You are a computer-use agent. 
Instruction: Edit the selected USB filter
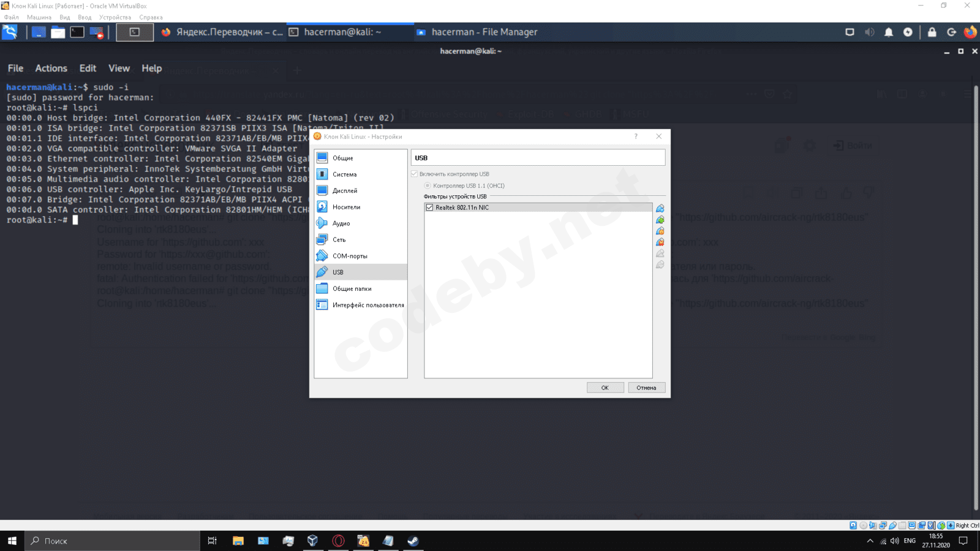pos(660,231)
